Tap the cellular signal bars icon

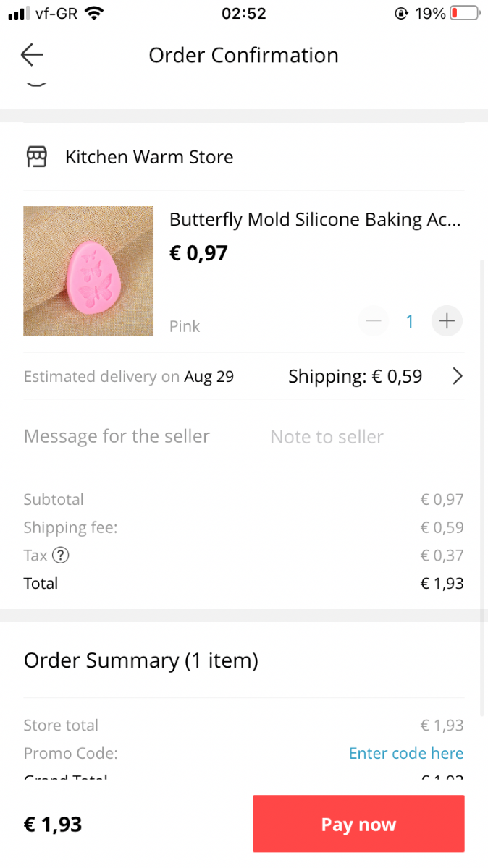point(18,13)
